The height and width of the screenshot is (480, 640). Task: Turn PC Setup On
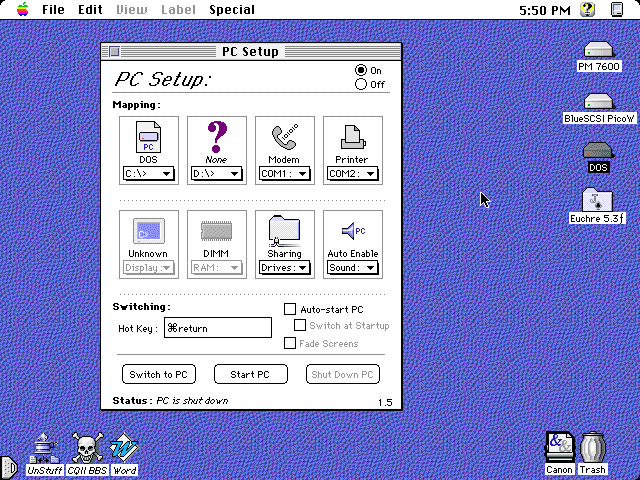pyautogui.click(x=361, y=70)
